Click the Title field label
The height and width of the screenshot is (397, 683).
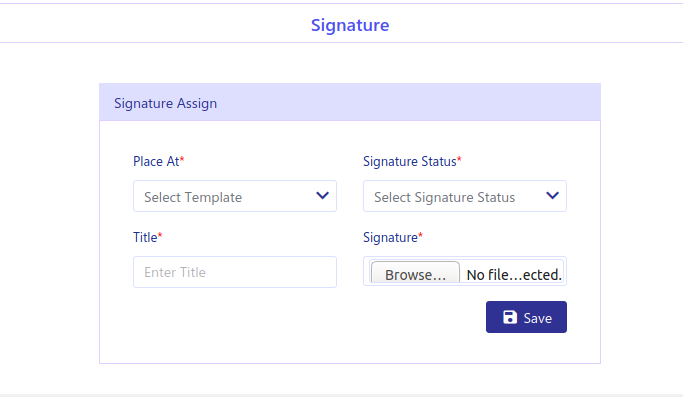pos(145,237)
